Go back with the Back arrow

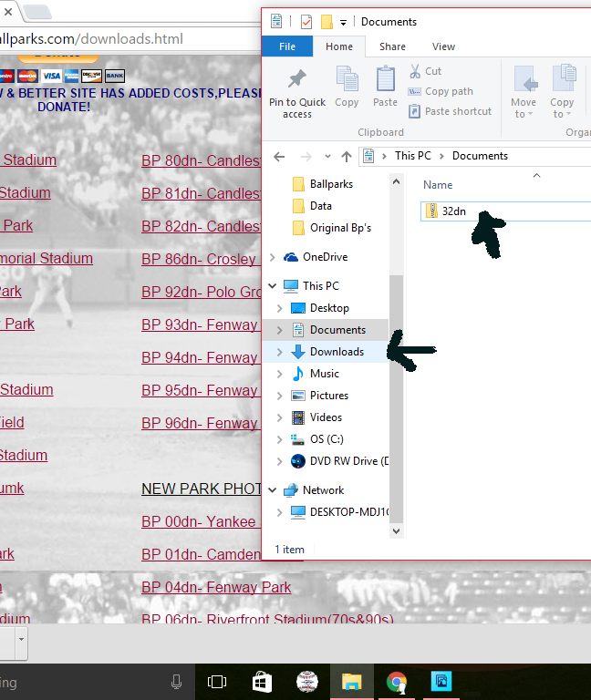point(279,156)
